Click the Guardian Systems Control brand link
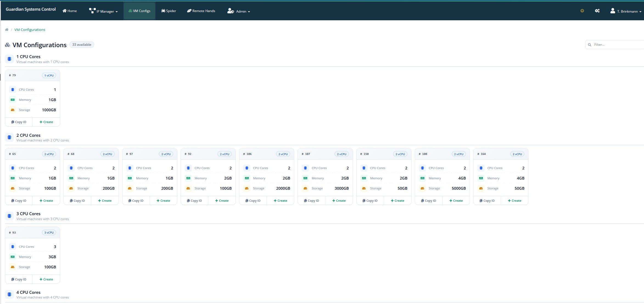This screenshot has width=644, height=304. (x=31, y=9)
